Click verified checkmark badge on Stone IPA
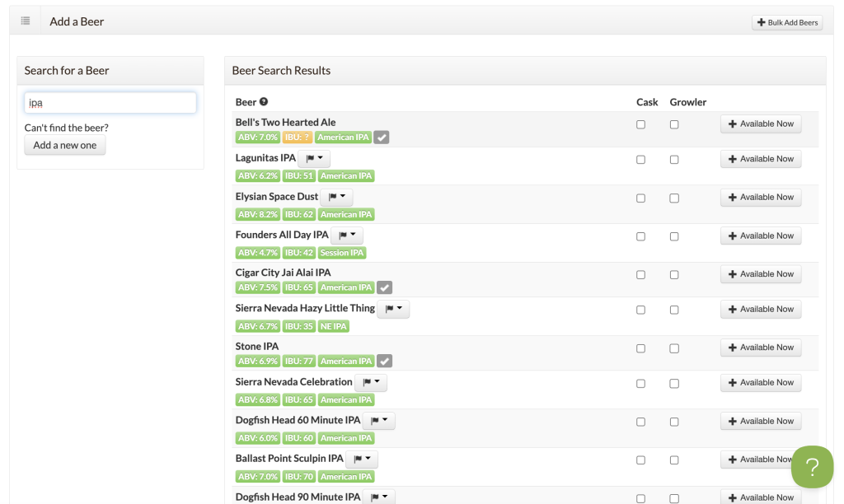Viewport: 844px width, 504px height. pos(384,361)
